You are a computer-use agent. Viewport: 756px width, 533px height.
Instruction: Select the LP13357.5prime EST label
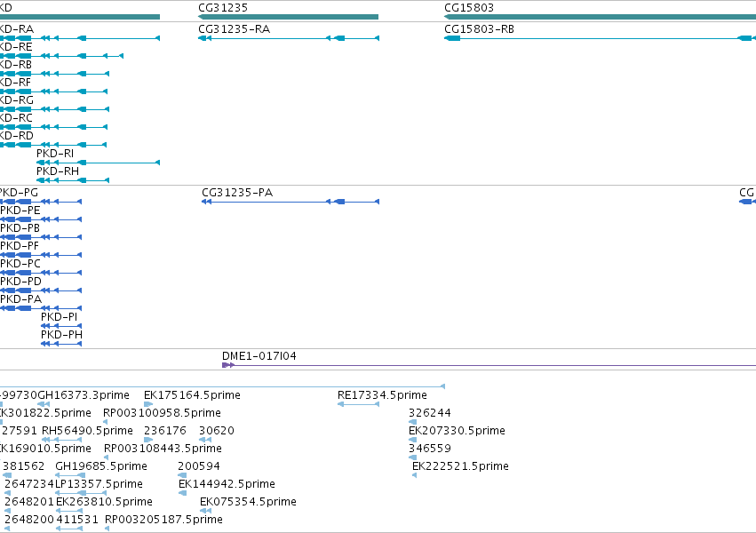[99, 484]
